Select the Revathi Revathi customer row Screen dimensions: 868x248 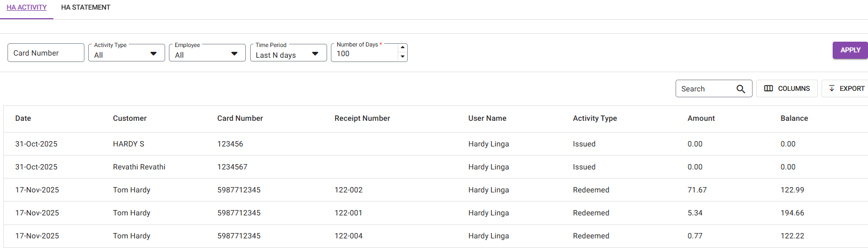[139, 167]
